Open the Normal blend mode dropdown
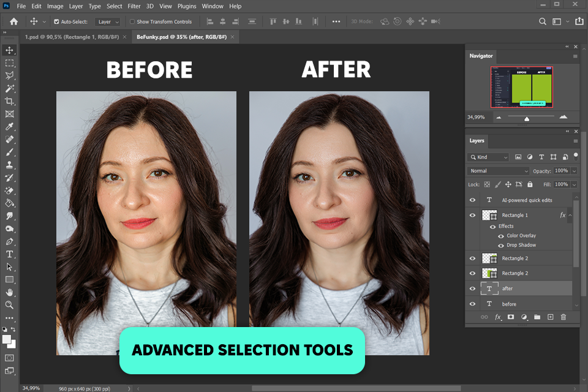Viewport: 588px width, 392px height. pos(499,171)
